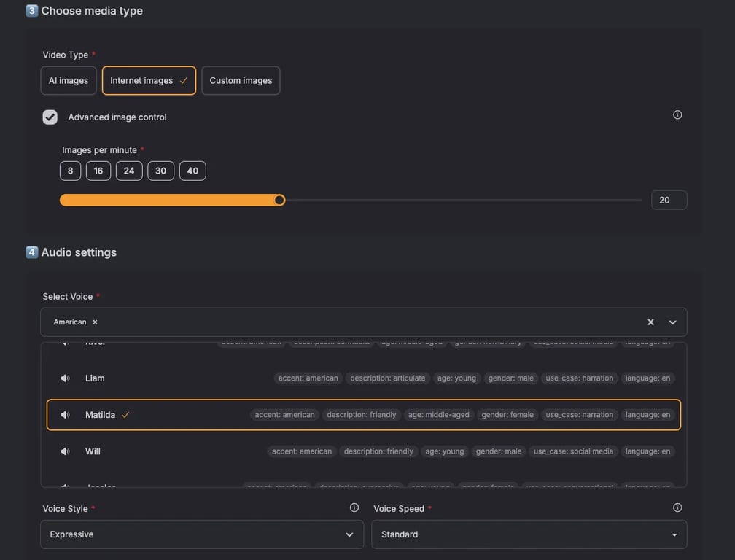Image resolution: width=735 pixels, height=560 pixels.
Task: Click info icon beside Advanced image control
Action: pos(677,114)
